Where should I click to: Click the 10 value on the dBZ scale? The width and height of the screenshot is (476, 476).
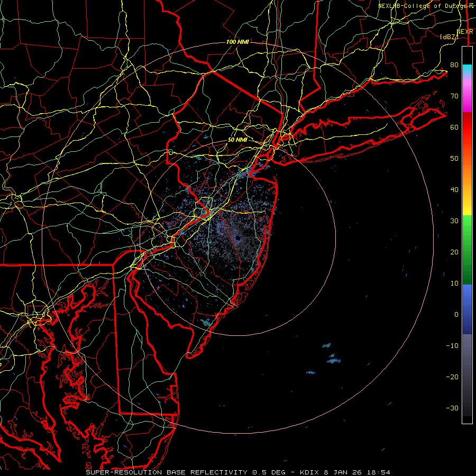pos(454,283)
